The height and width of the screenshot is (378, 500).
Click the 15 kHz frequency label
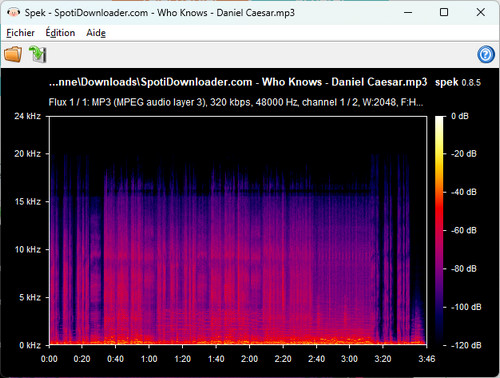point(27,201)
